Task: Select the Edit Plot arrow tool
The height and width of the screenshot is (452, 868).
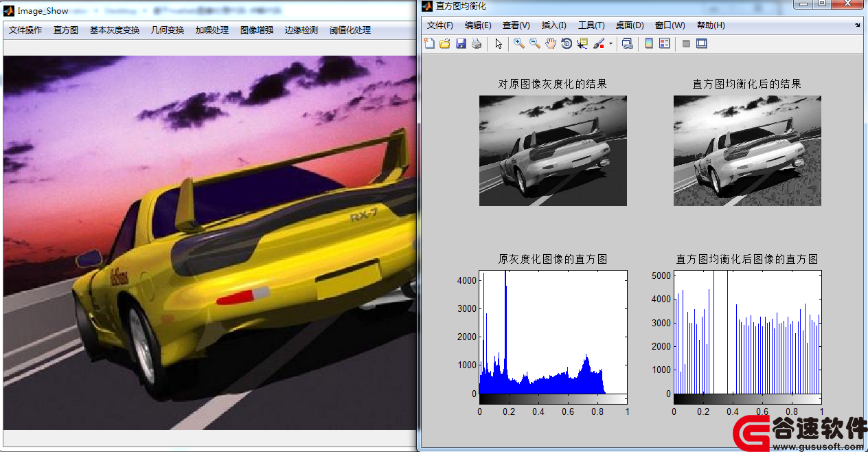Action: (499, 44)
